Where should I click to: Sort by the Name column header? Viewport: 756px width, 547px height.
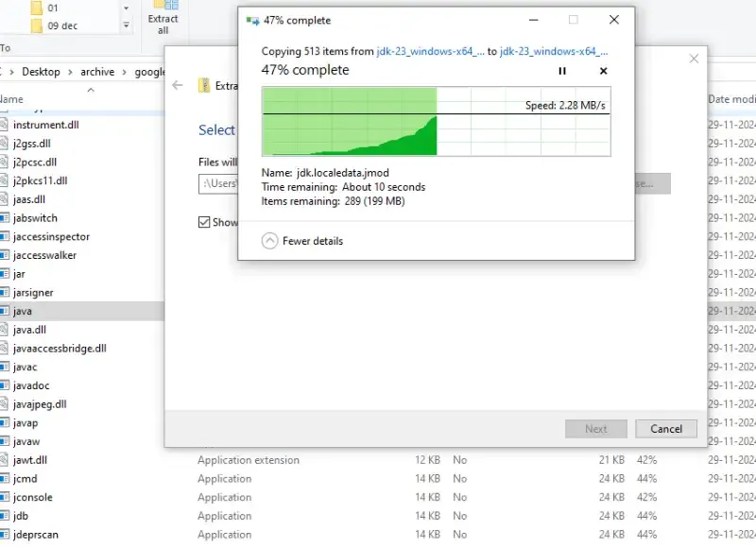click(11, 99)
